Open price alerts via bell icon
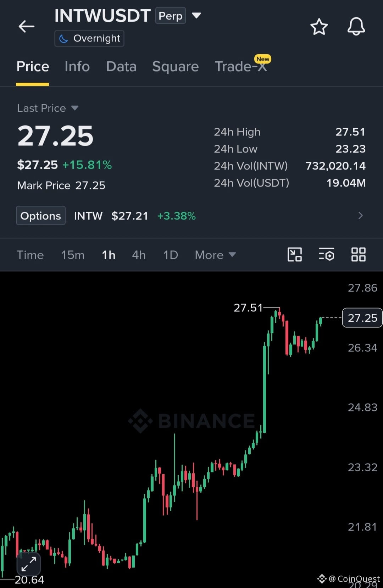This screenshot has width=383, height=588. click(356, 26)
